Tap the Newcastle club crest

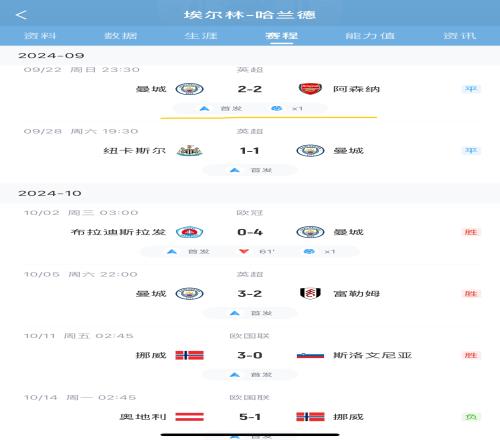tap(189, 151)
